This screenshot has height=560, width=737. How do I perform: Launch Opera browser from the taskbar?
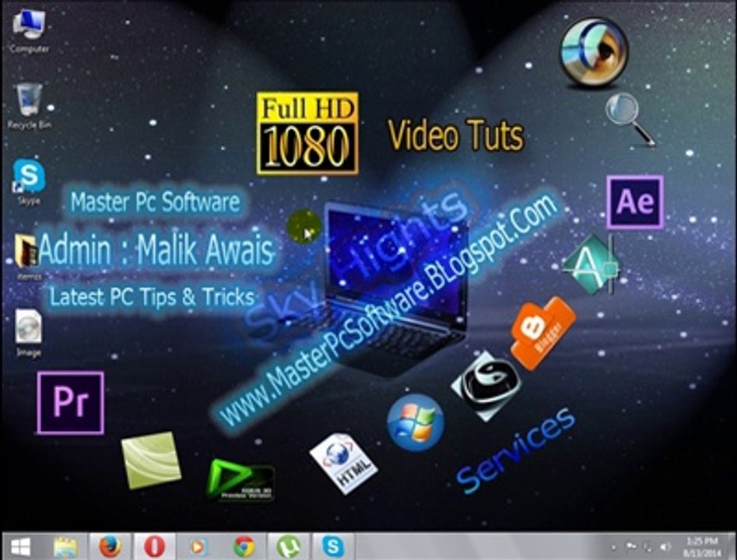(x=155, y=548)
